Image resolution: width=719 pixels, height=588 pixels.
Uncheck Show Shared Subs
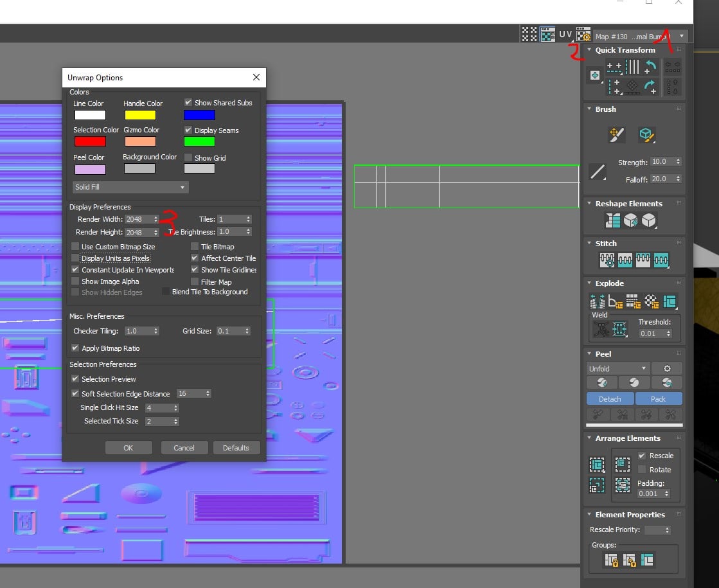pyautogui.click(x=188, y=102)
